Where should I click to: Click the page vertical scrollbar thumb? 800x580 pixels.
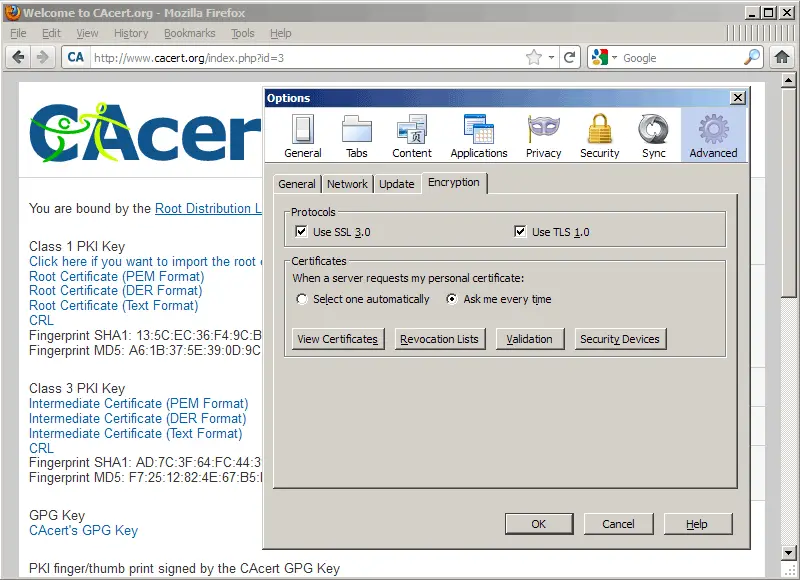pos(789,191)
